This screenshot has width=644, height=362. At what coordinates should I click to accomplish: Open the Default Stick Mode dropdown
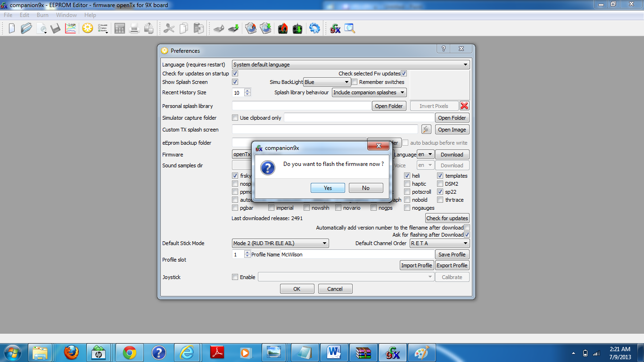coord(280,243)
